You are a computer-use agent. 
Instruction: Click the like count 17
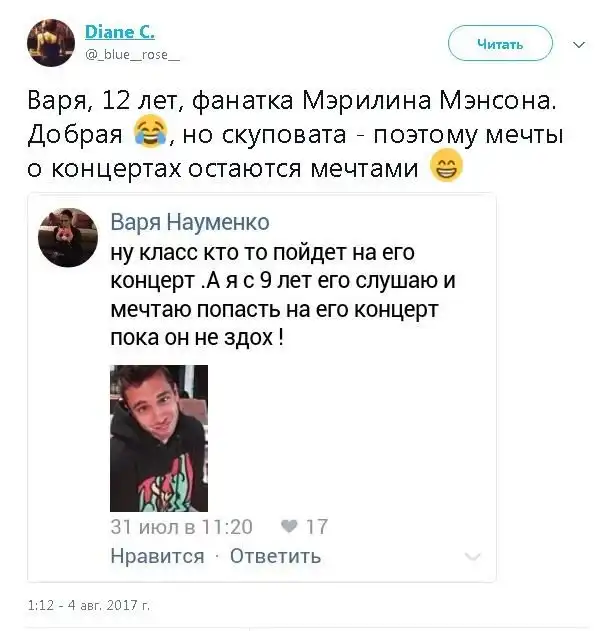point(317,527)
